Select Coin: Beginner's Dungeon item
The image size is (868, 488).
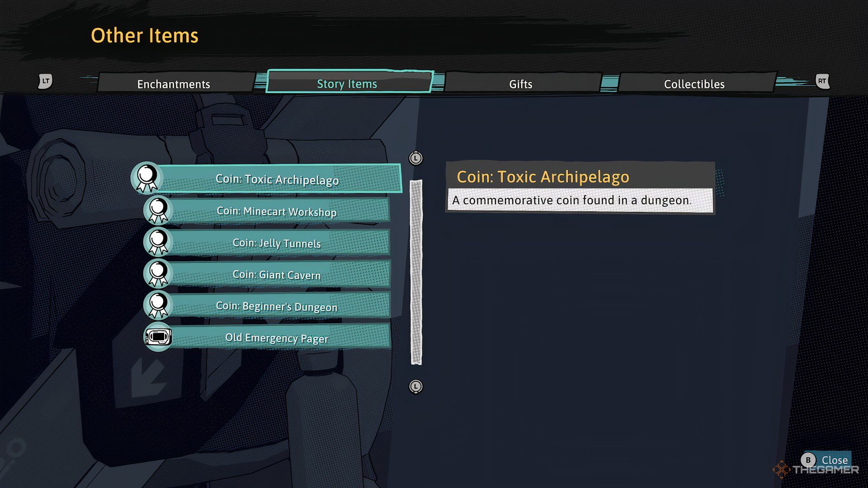tap(276, 305)
